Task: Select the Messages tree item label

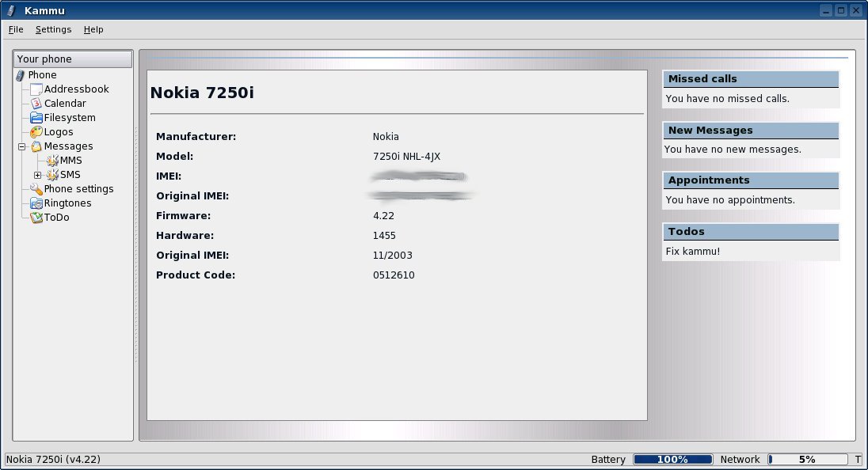Action: 68,146
